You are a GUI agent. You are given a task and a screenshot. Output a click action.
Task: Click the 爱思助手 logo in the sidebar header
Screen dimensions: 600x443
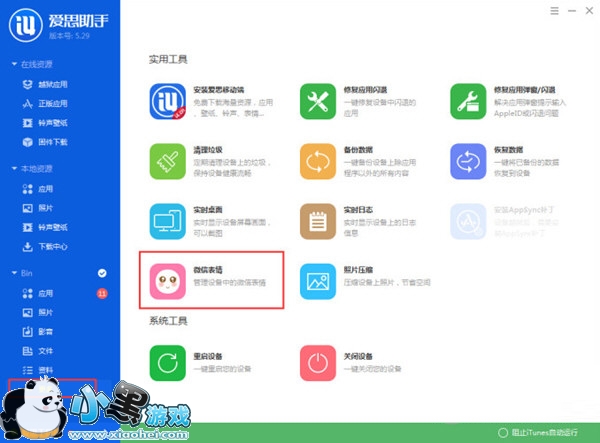click(x=26, y=25)
